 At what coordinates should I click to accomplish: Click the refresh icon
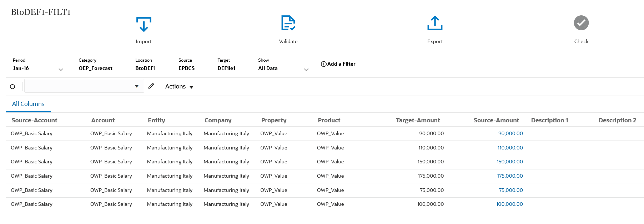coord(13,87)
